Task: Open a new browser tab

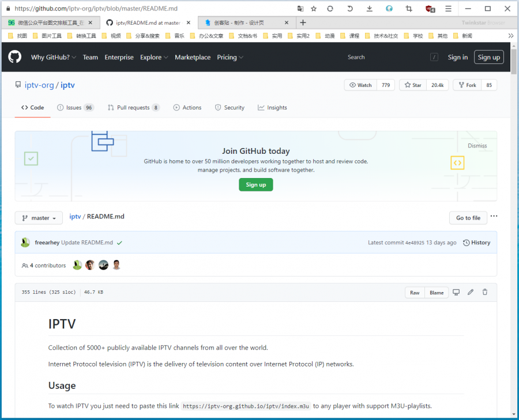Action: click(x=303, y=22)
